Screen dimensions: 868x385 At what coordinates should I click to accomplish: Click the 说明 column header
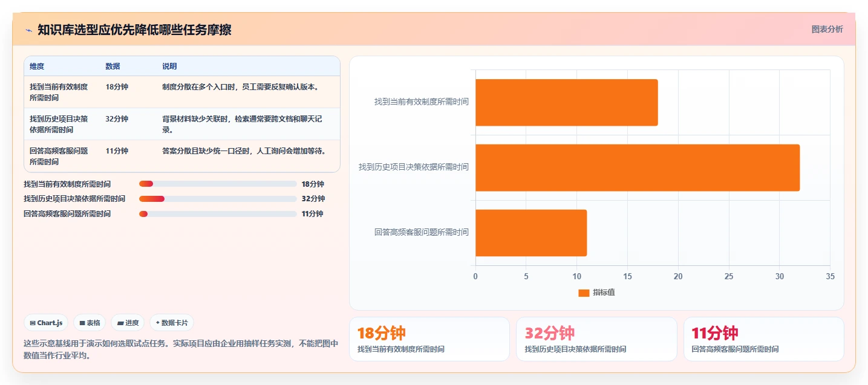point(169,66)
